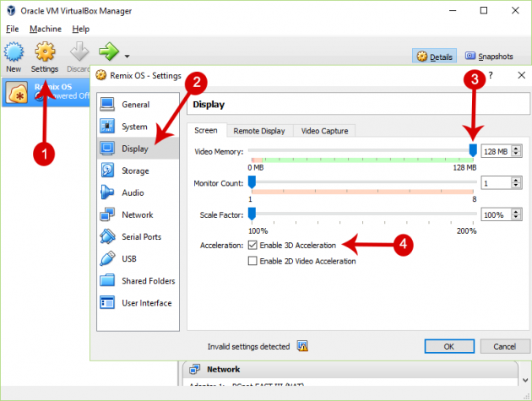This screenshot has width=532, height=401.
Task: Open the System settings category
Action: 134,127
